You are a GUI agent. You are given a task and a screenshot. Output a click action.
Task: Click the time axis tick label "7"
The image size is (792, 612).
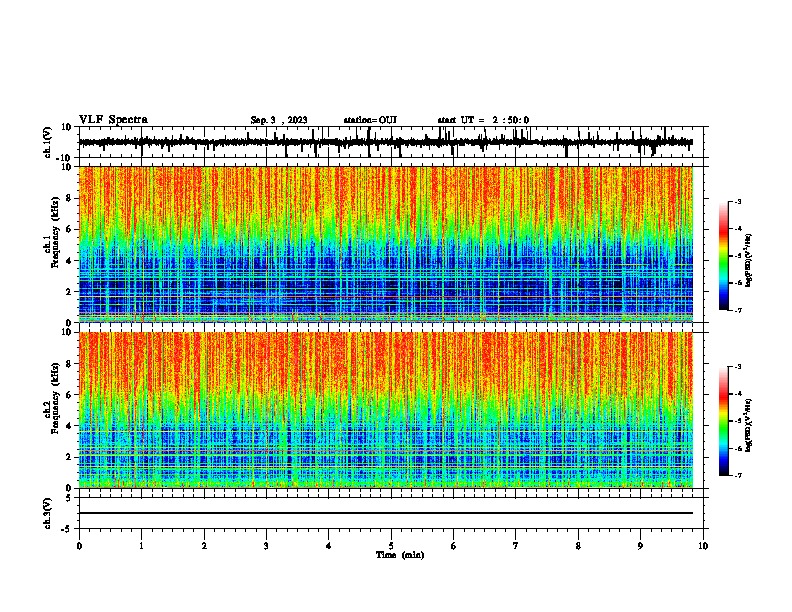click(x=515, y=546)
